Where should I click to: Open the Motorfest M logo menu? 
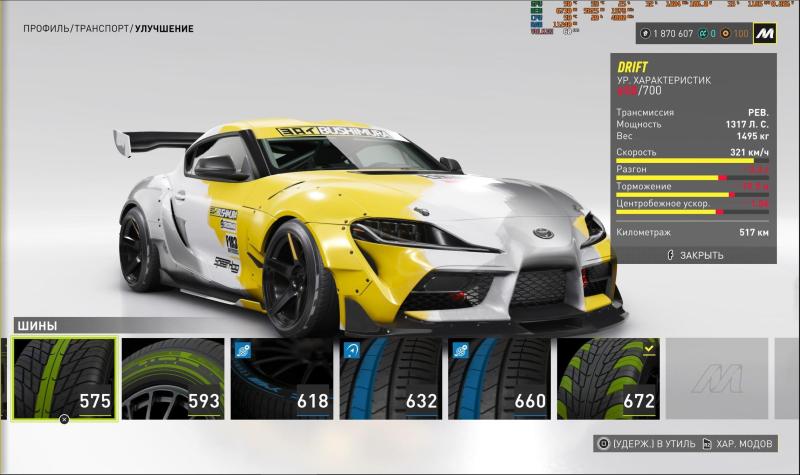[765, 33]
